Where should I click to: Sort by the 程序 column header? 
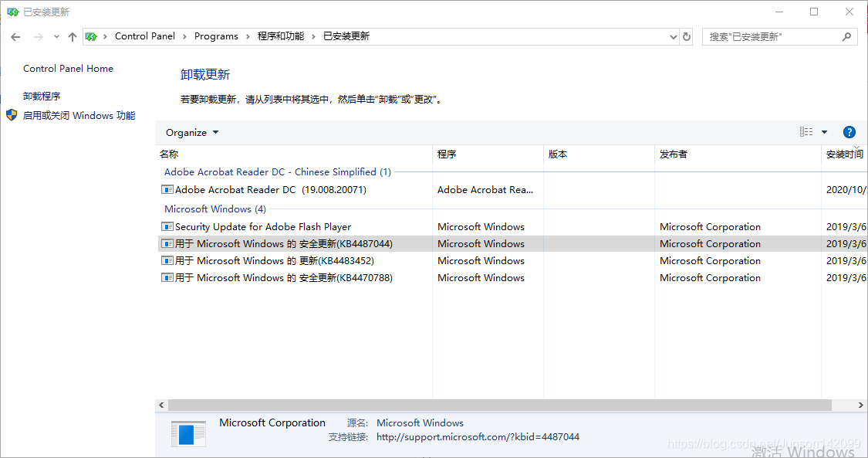pos(488,154)
